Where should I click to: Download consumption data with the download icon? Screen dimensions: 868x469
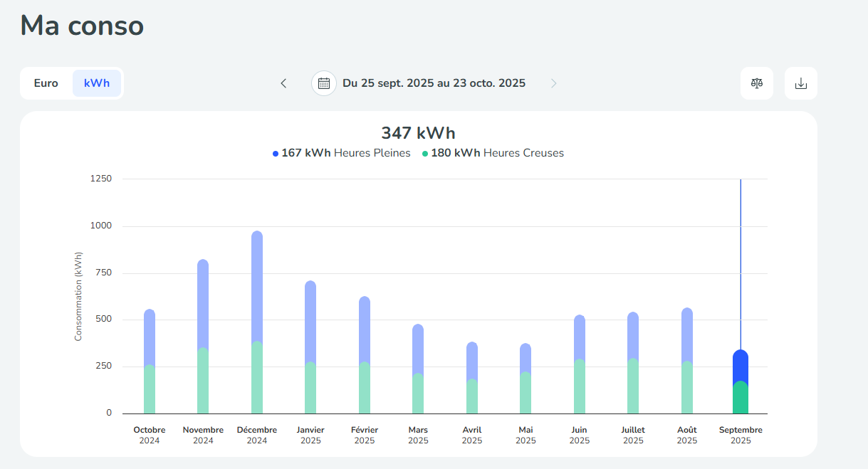click(x=800, y=83)
